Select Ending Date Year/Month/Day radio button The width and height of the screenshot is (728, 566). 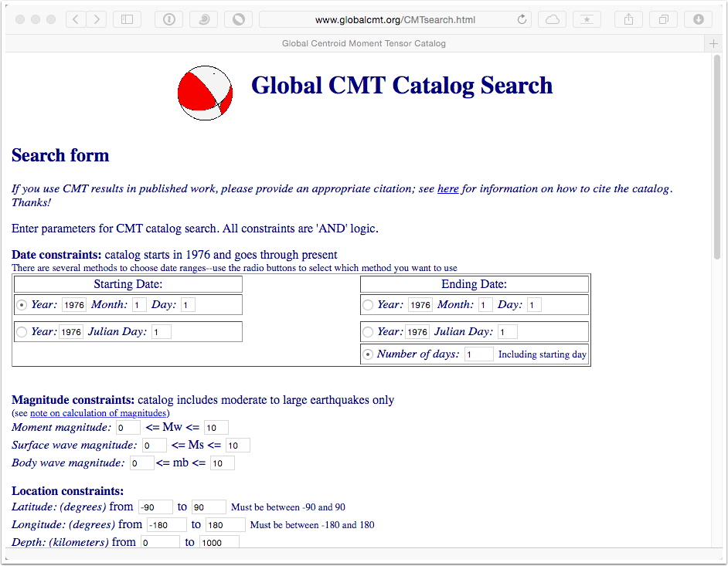click(368, 305)
